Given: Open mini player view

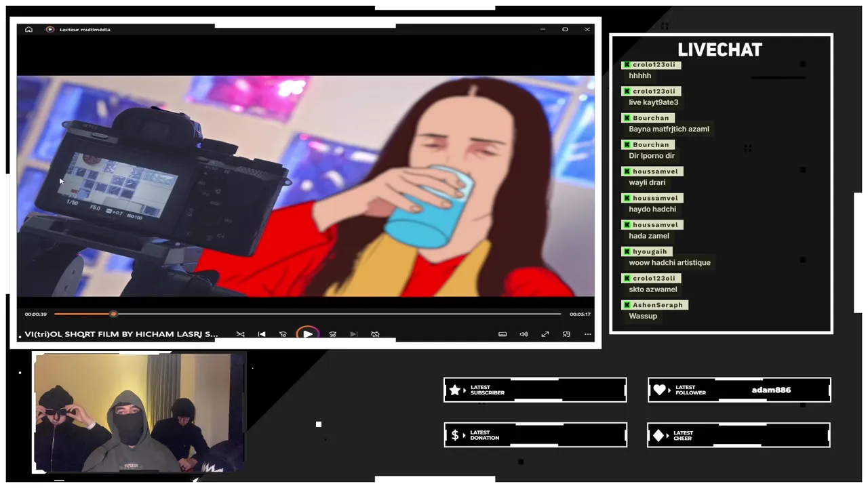Looking at the screenshot, I should 566,334.
